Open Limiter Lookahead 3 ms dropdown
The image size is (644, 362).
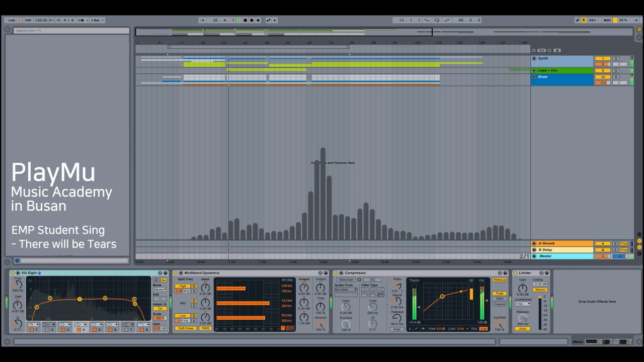[x=523, y=304]
